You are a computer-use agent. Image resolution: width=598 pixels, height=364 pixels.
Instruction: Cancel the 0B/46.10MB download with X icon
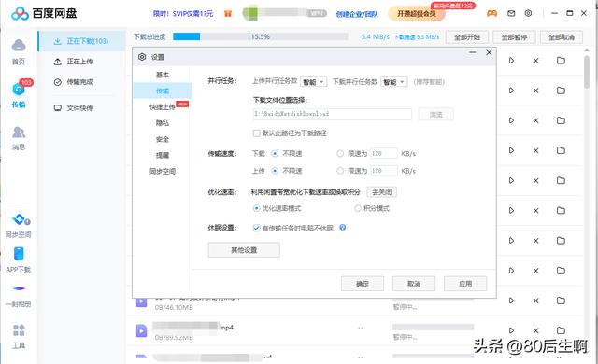[535, 301]
